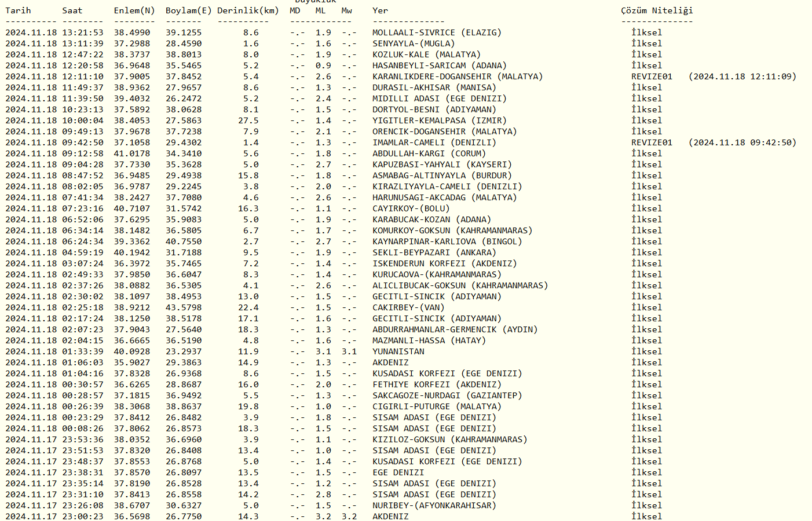The image size is (812, 521).
Task: Click location KOMURKOY-GOKSUN (KAHRAMANMARAS)
Action: [x=453, y=230]
